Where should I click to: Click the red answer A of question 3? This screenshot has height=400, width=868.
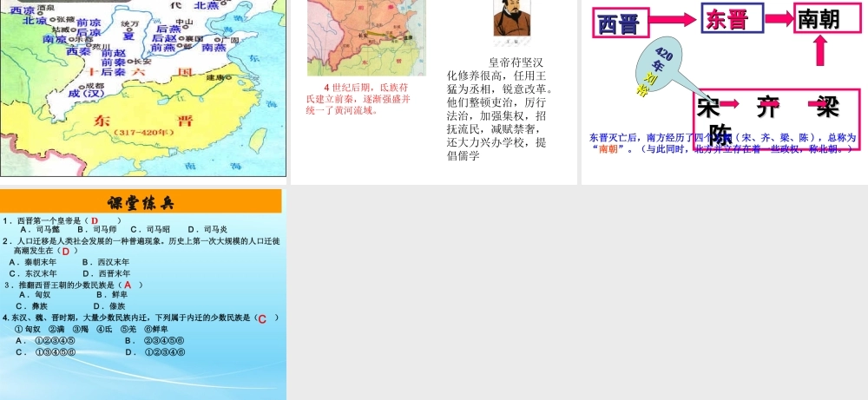128,285
